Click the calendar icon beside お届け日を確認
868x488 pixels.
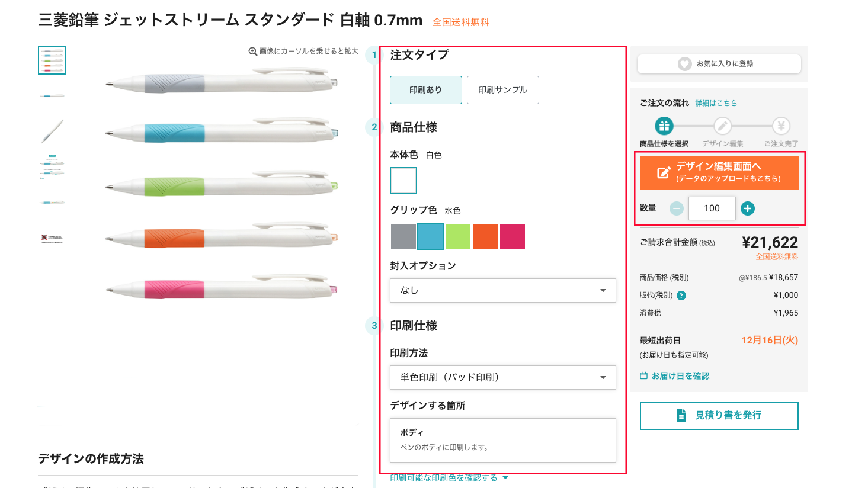(x=643, y=375)
